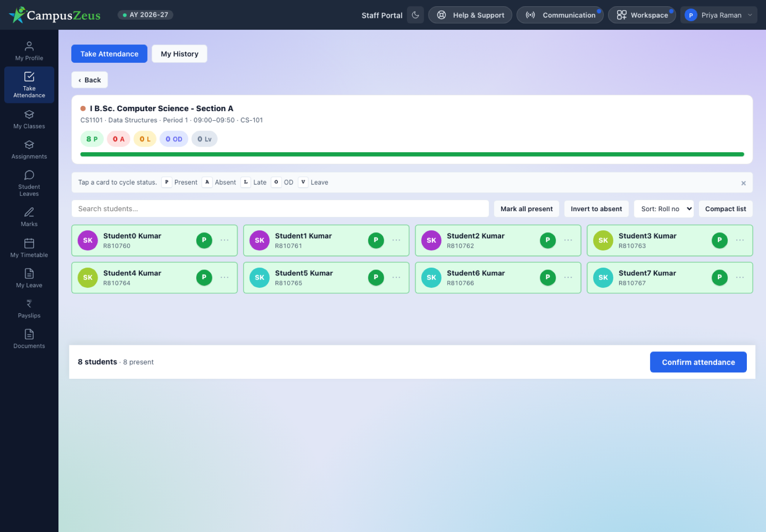Viewport: 766px width, 532px height.
Task: Click Student5 Kumar's SK avatar
Action: tap(259, 278)
